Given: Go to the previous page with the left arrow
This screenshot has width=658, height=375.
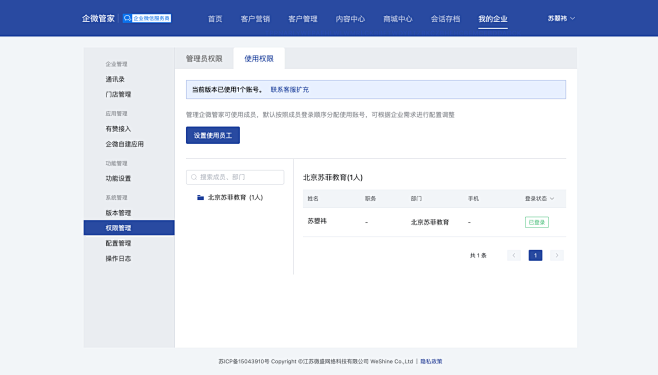Looking at the screenshot, I should (514, 255).
